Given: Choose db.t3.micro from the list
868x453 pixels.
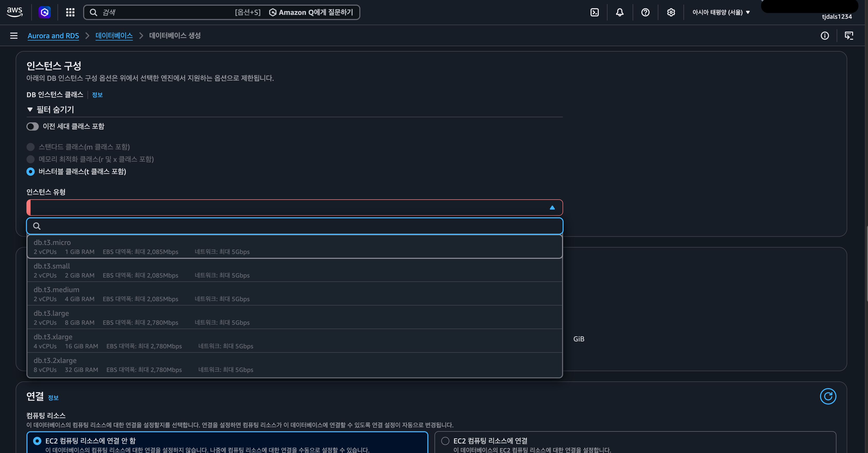Looking at the screenshot, I should pyautogui.click(x=294, y=247).
